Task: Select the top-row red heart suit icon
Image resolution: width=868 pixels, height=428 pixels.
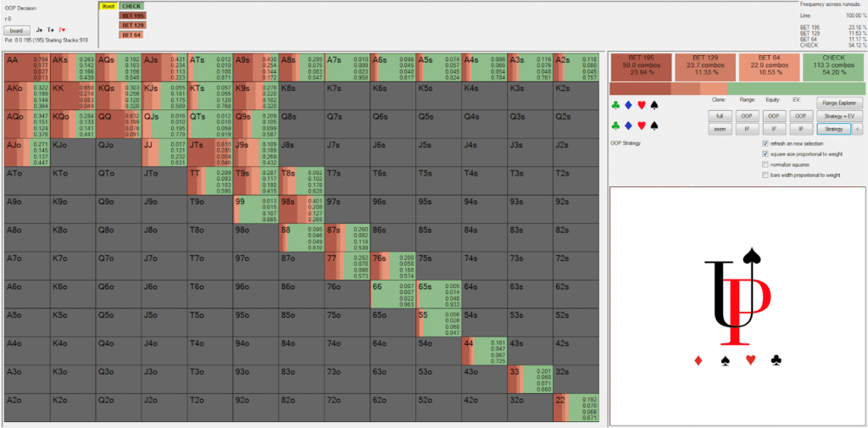Action: coord(641,106)
